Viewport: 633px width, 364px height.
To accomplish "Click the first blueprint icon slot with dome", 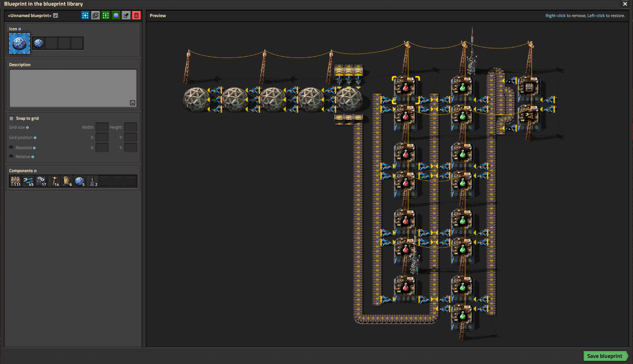I will pos(39,43).
